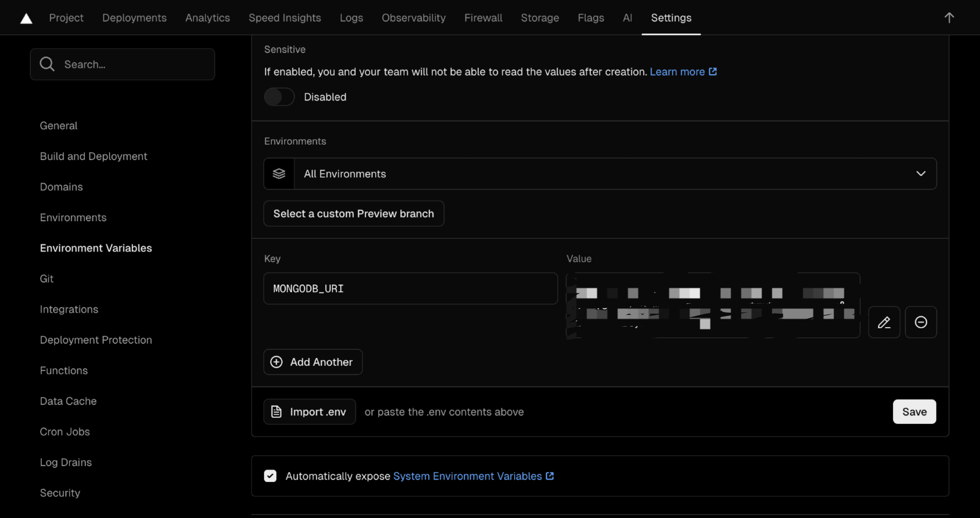This screenshot has height=518, width=980.
Task: Click the Import .env button
Action: click(x=310, y=412)
